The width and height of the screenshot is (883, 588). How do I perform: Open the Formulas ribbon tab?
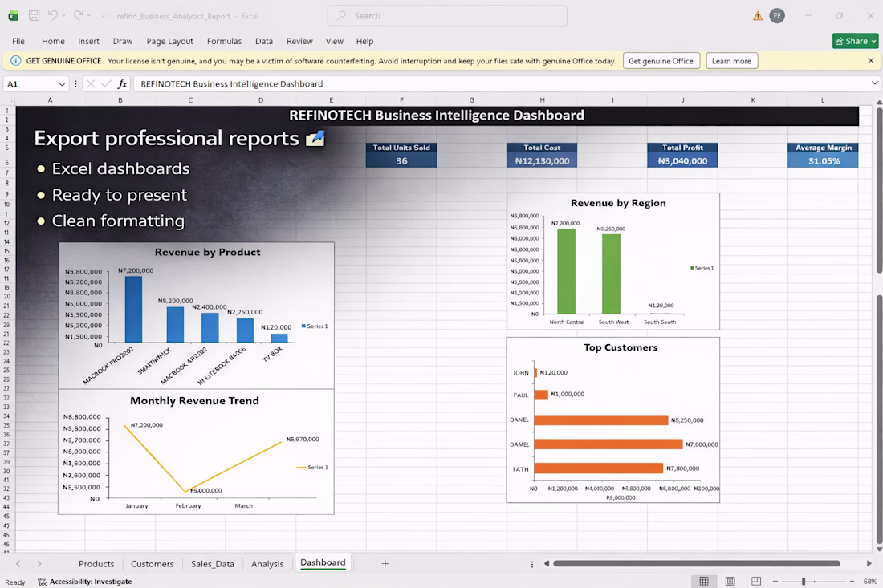click(224, 41)
